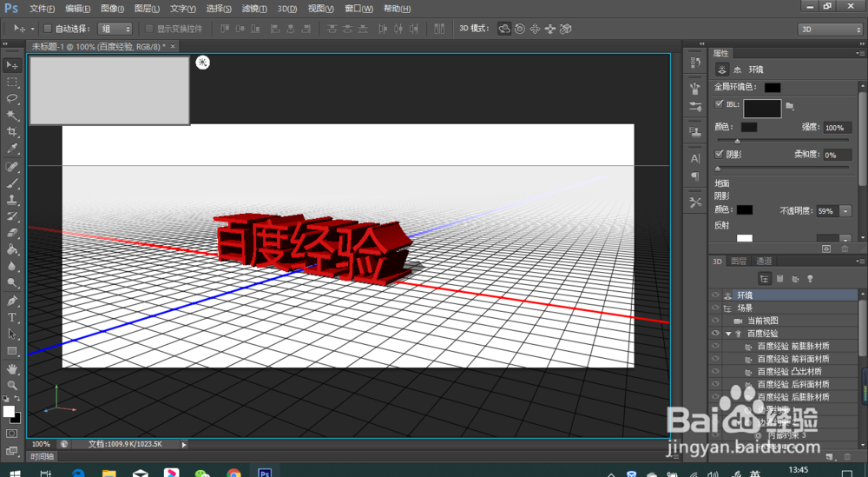Open the 滤镜(T) menu
The image size is (868, 477).
tap(254, 9)
